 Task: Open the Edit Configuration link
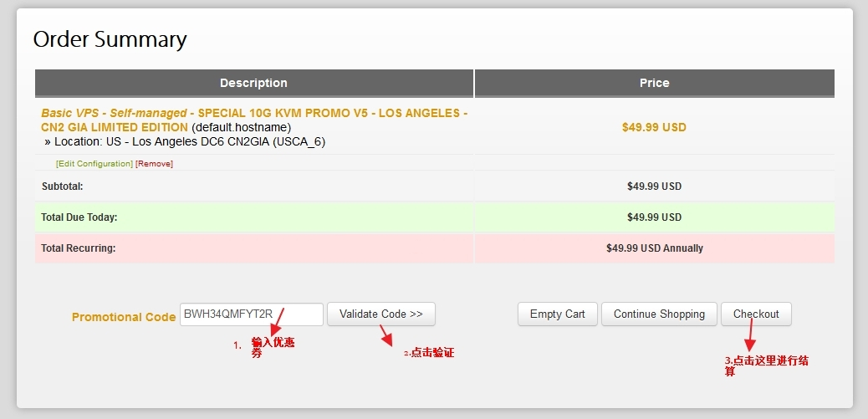click(94, 164)
